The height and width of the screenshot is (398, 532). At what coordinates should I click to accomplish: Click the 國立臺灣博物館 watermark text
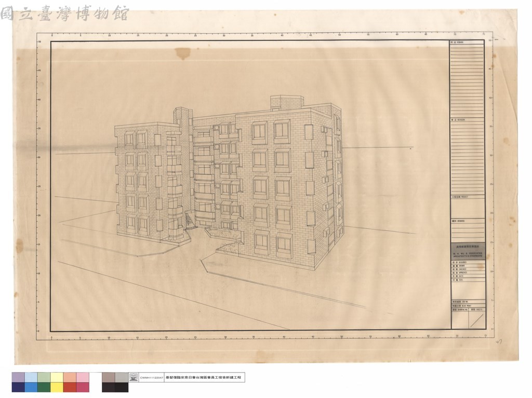tap(64, 13)
